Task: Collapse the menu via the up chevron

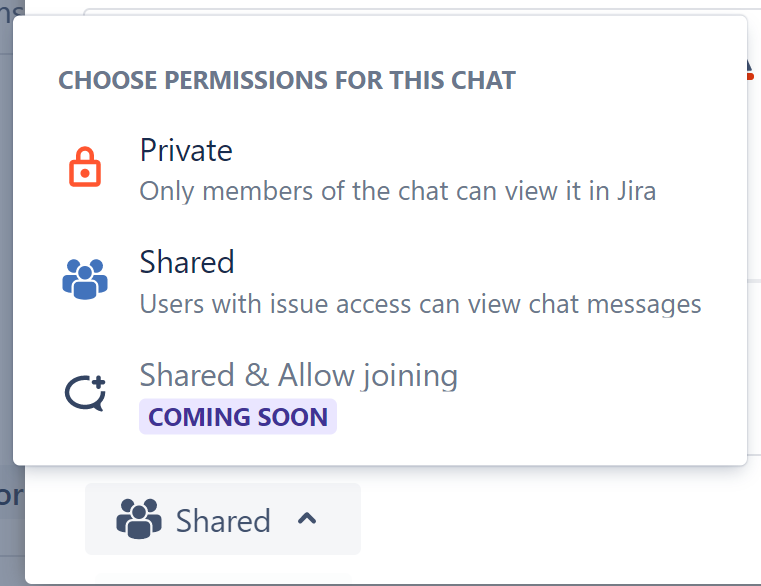Action: (308, 519)
